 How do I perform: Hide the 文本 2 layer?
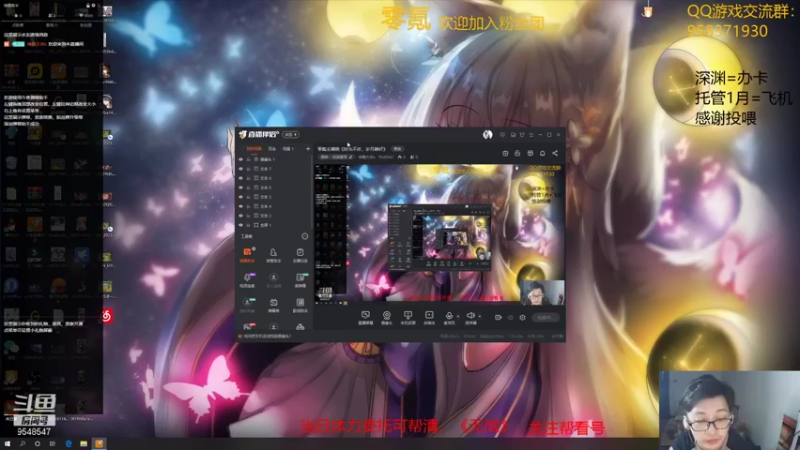(241, 215)
